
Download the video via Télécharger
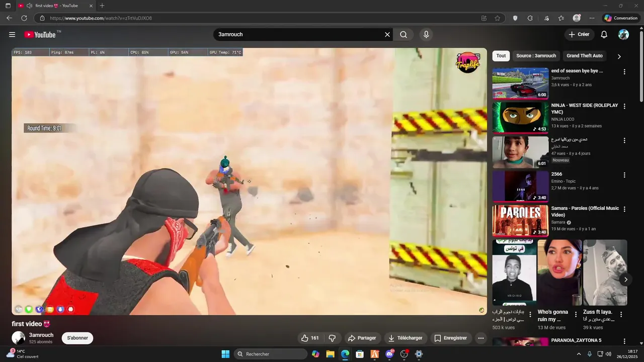(x=405, y=338)
